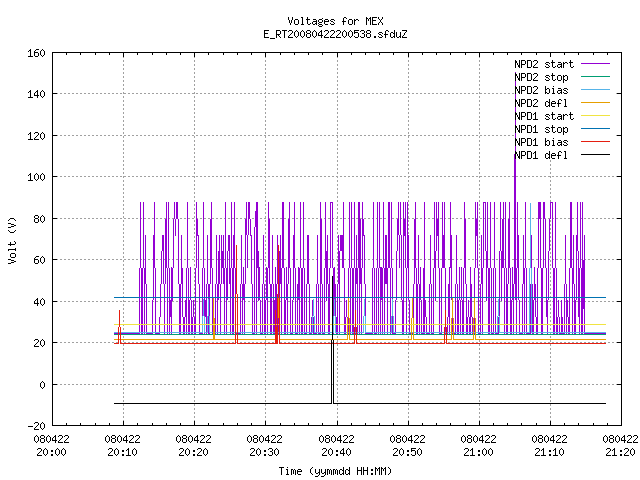Image resolution: width=640 pixels, height=480 pixels.
Task: Click the y-axis tick value 0
Action: click(x=42, y=384)
